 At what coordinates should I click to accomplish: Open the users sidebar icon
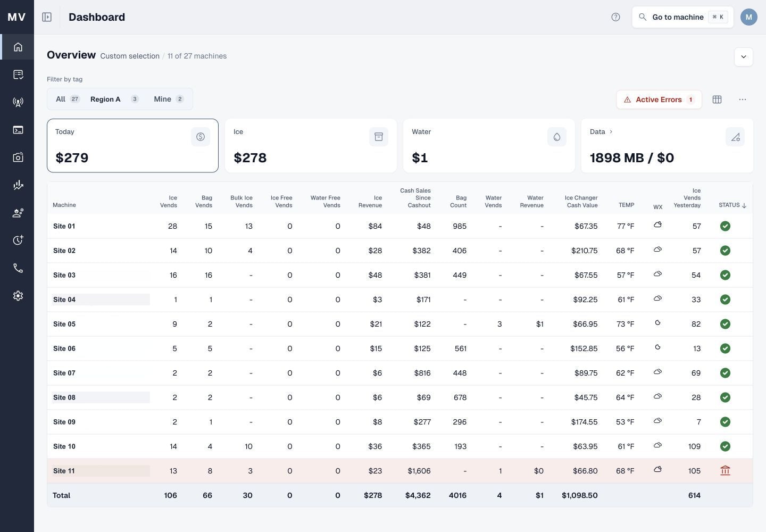[18, 213]
